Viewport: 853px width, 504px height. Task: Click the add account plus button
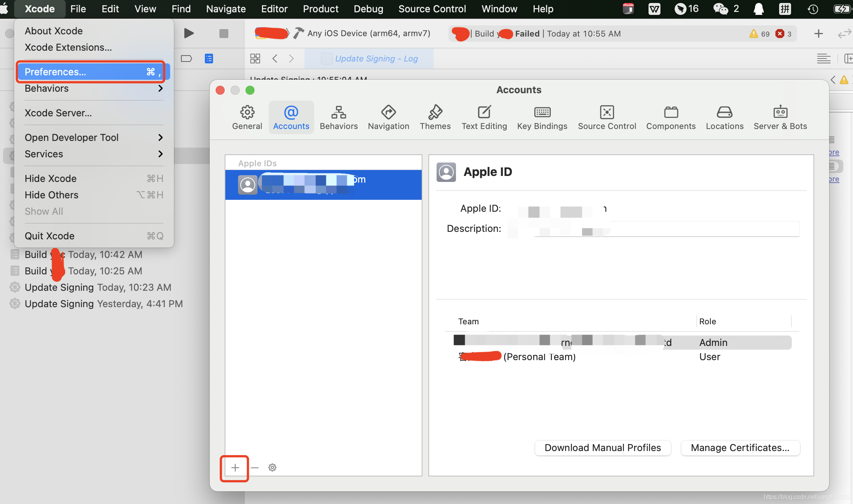point(235,467)
